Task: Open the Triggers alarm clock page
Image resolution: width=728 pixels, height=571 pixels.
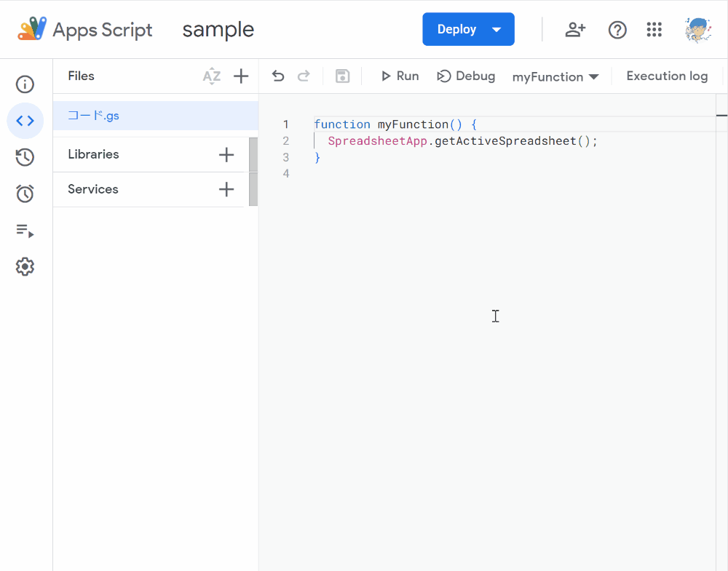Action: coord(25,193)
